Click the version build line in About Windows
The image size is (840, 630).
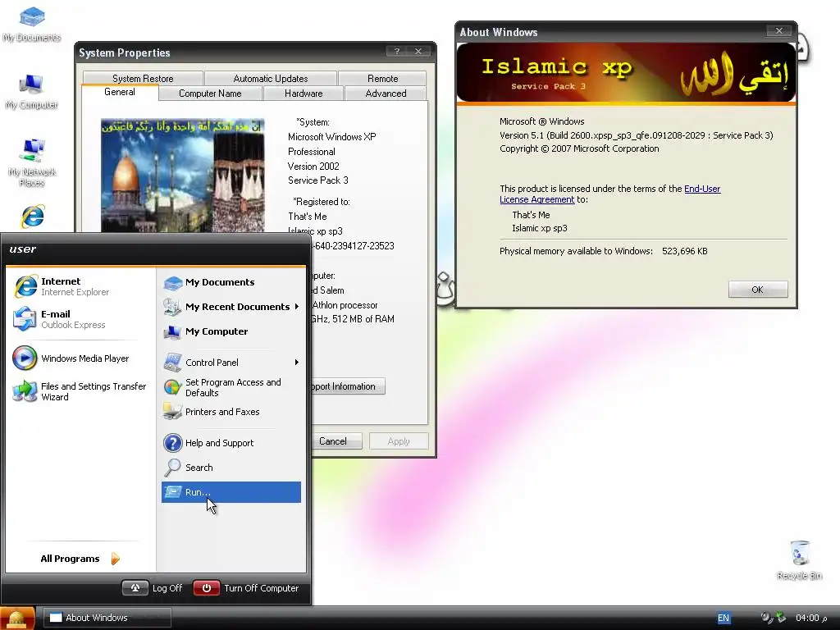(x=637, y=135)
